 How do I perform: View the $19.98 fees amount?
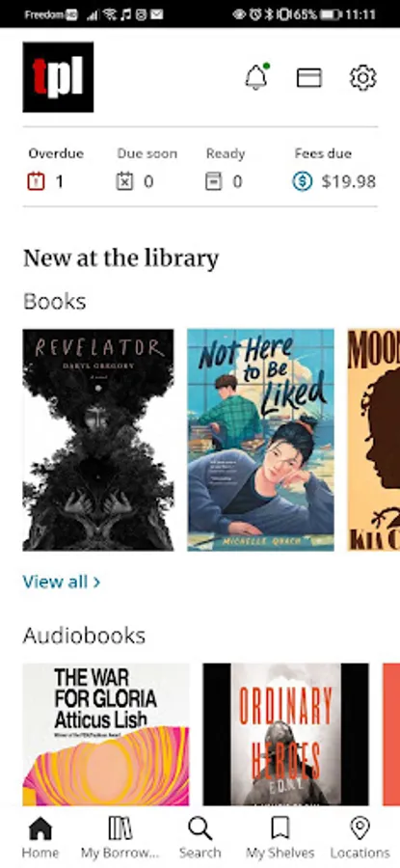[349, 181]
